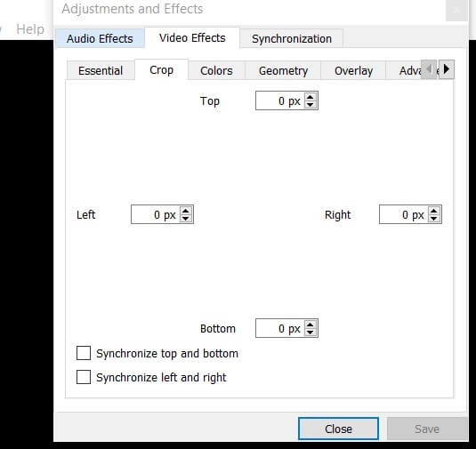This screenshot has height=449, width=476.
Task: Decrease Top crop value using down arrow
Action: tap(310, 104)
